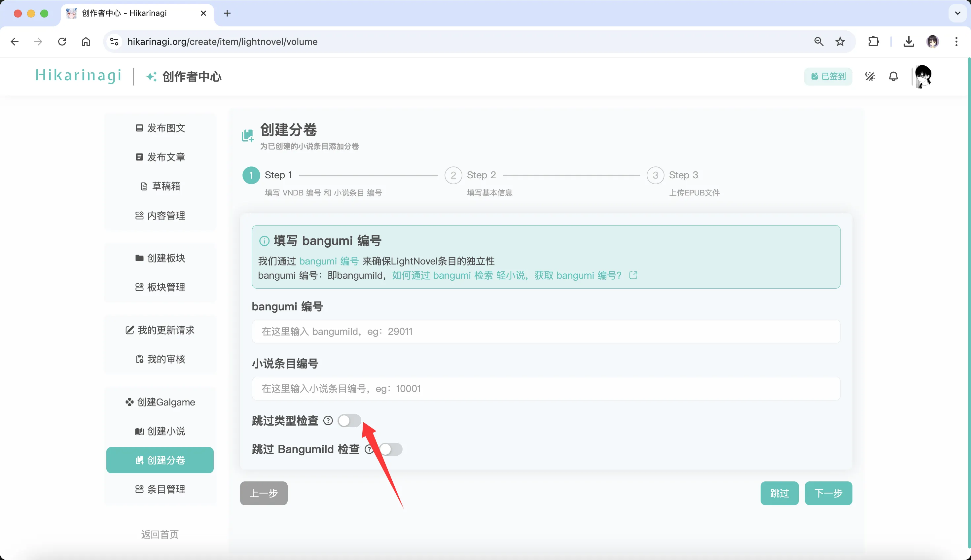Go back with the browser back arrow
The width and height of the screenshot is (971, 560).
(x=15, y=42)
